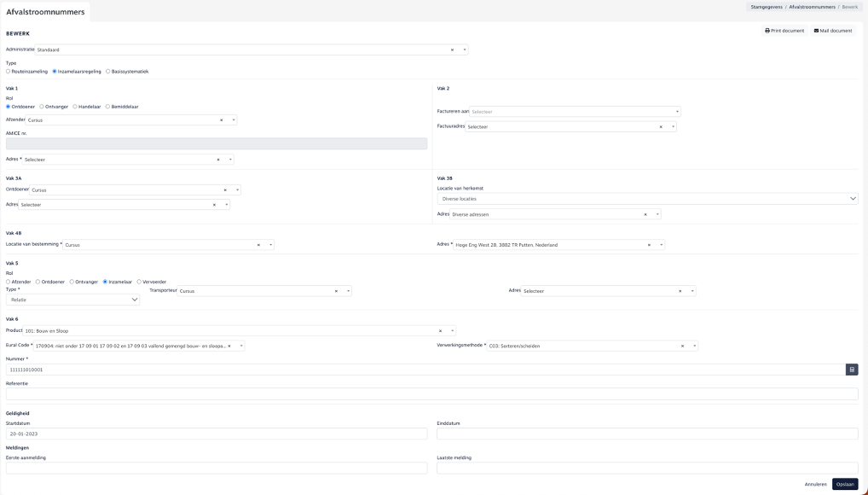The image size is (868, 495).
Task: Clear the Eural Code 170904 selection
Action: click(229, 346)
